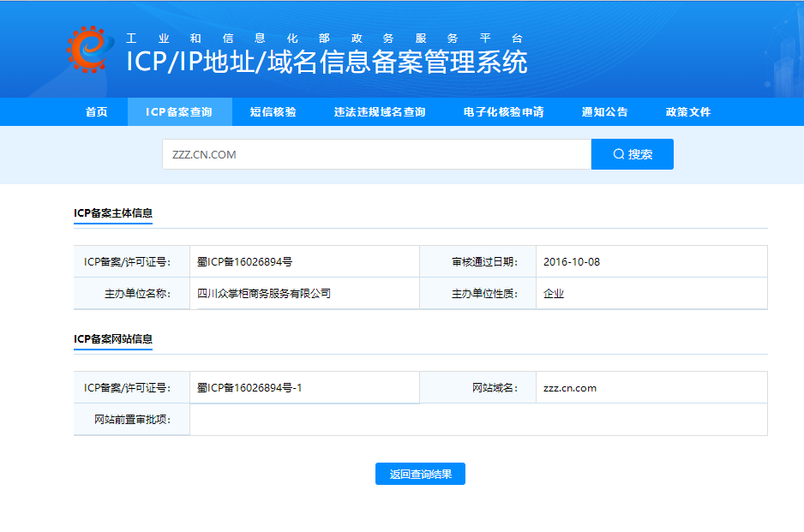Viewport: 804px width, 532px height.
Task: Click the empty 网站前置审批项 value cell
Action: point(478,419)
